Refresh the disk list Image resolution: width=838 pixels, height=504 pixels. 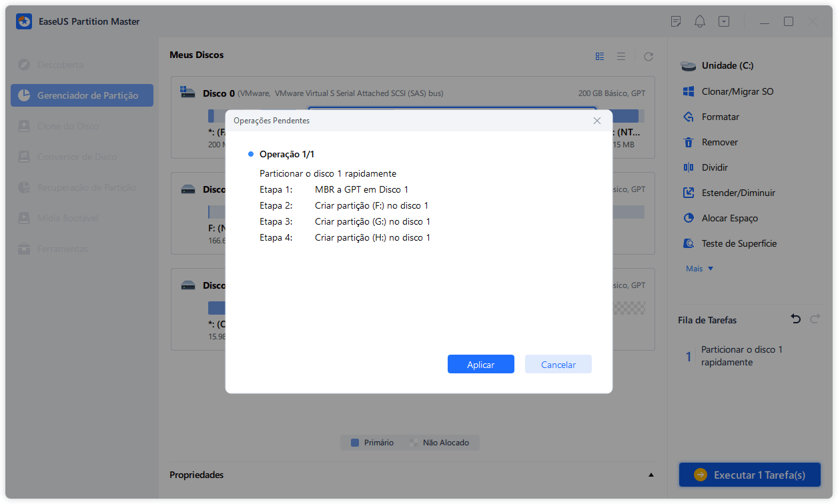click(648, 57)
